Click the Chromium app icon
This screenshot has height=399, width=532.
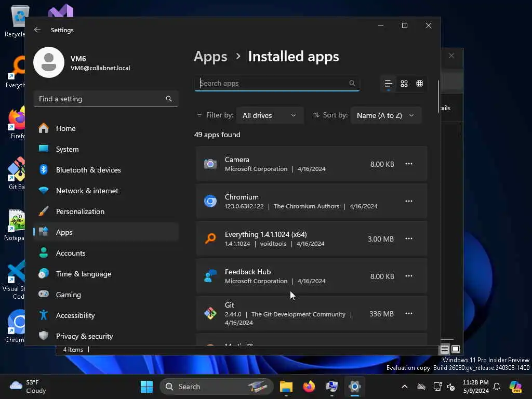[x=210, y=201]
